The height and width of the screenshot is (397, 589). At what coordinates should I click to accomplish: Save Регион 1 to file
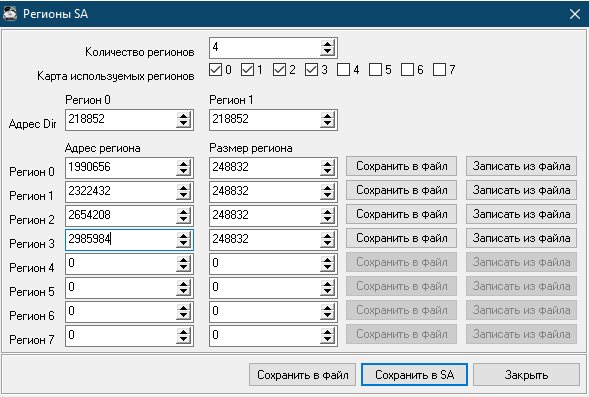click(401, 190)
